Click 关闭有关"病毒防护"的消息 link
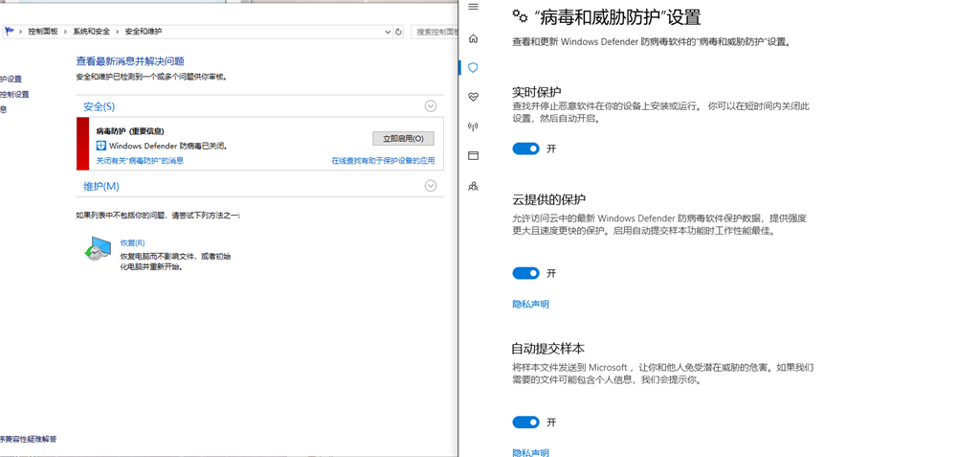This screenshot has height=457, width=980. [x=140, y=161]
